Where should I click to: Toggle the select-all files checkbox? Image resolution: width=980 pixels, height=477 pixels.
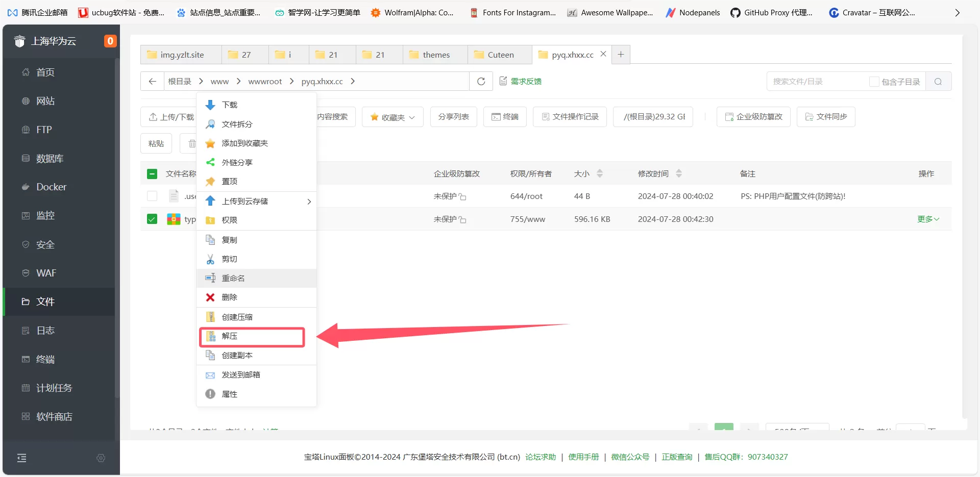[152, 174]
